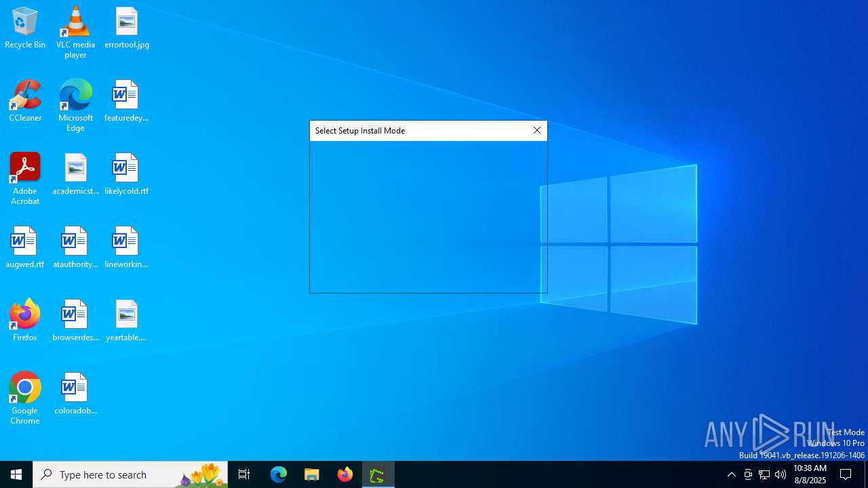Click the Select Setup Install Mode title bar
The image size is (868, 488).
pyautogui.click(x=418, y=131)
